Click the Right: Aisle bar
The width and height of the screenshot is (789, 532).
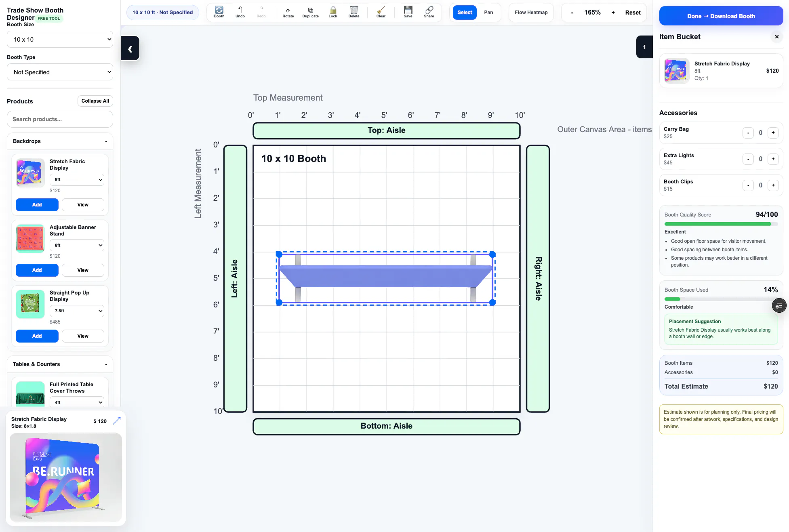538,279
